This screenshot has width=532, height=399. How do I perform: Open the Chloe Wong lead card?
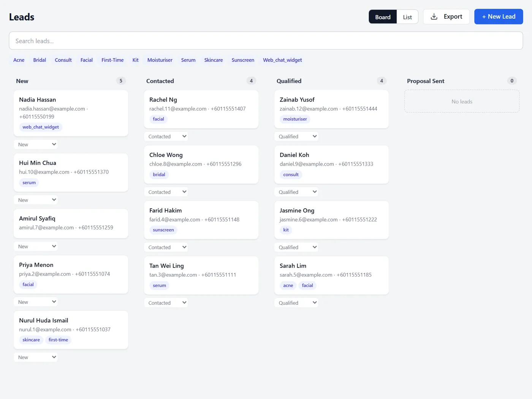[201, 165]
